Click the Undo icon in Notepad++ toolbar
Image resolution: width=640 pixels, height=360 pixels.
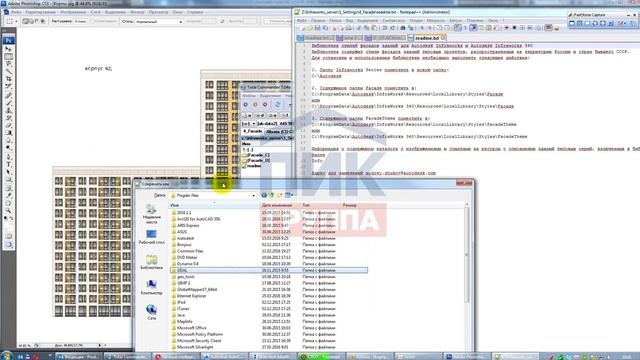point(384,28)
